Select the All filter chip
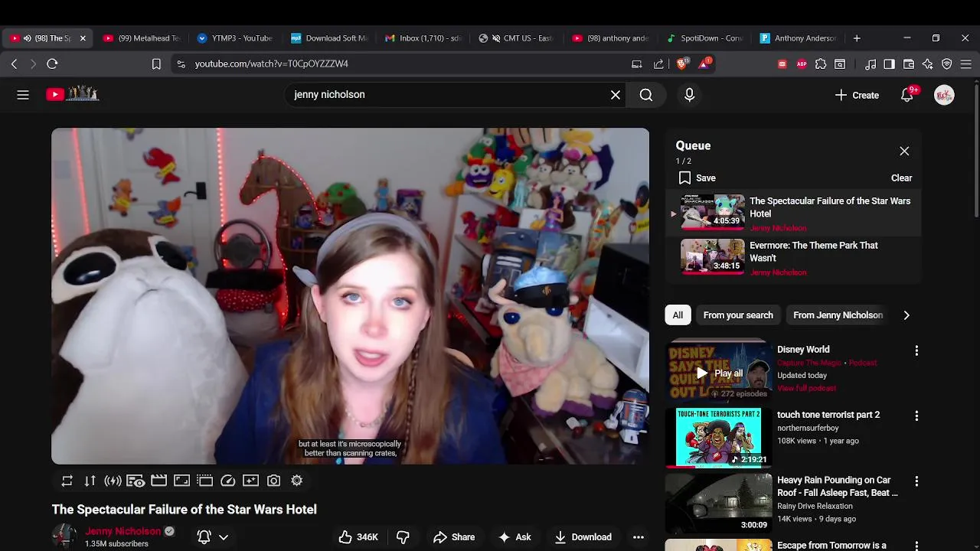This screenshot has width=980, height=551. tap(678, 315)
